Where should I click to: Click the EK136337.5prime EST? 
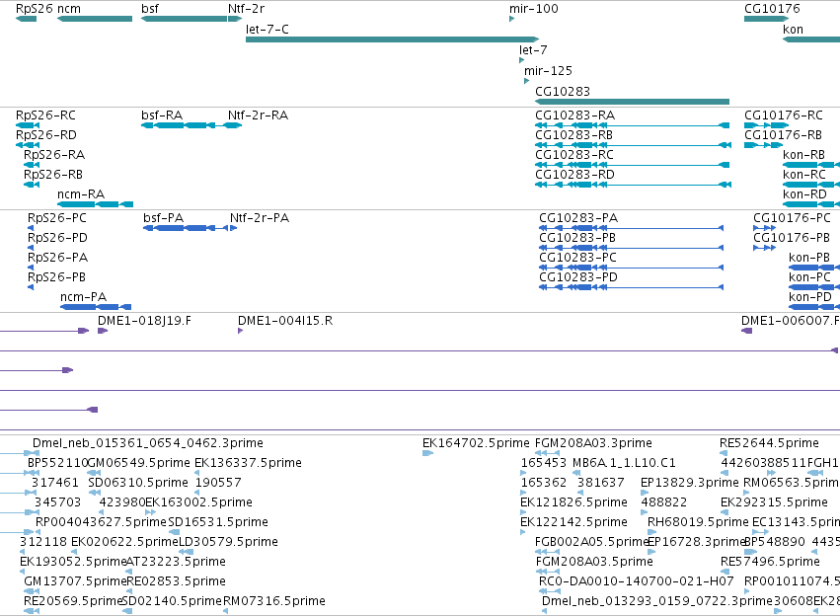[197, 473]
